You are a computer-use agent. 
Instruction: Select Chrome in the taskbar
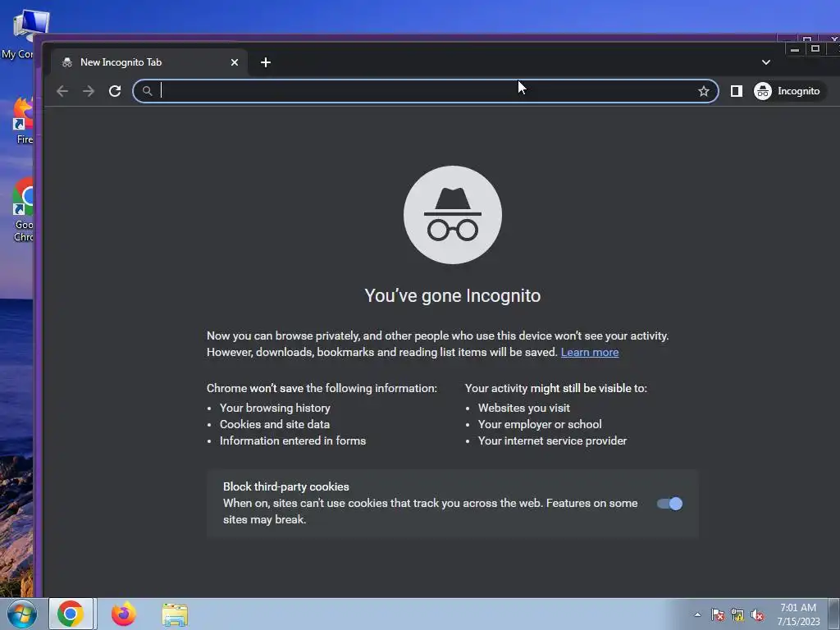coord(71,614)
